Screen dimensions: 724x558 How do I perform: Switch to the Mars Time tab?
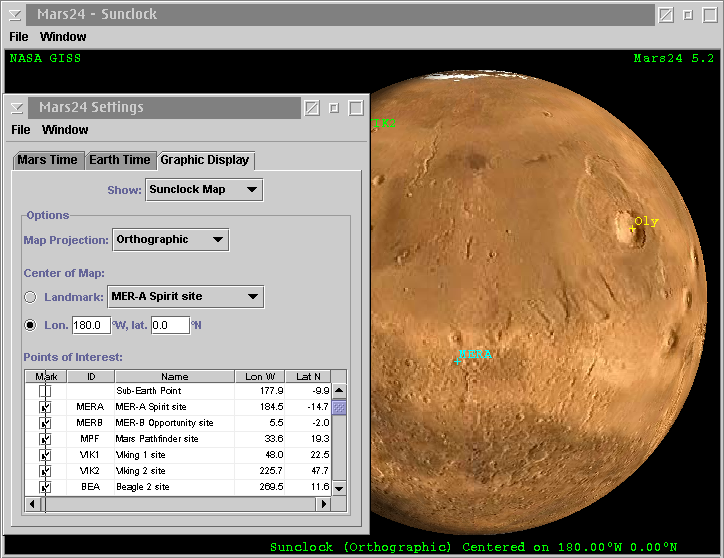[48, 160]
